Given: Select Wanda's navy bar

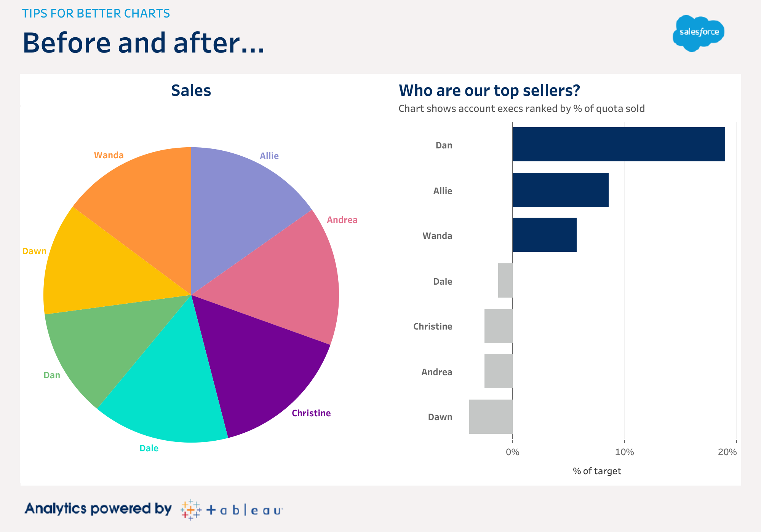Looking at the screenshot, I should pos(544,235).
